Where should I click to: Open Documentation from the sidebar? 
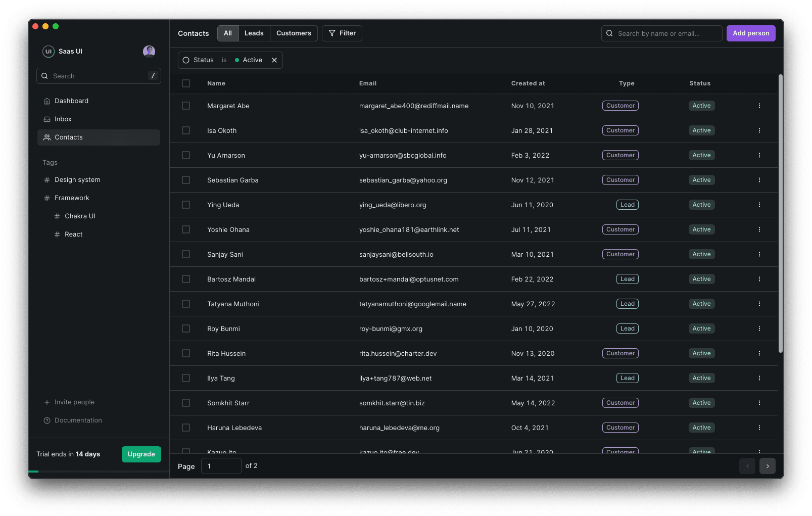(x=78, y=420)
